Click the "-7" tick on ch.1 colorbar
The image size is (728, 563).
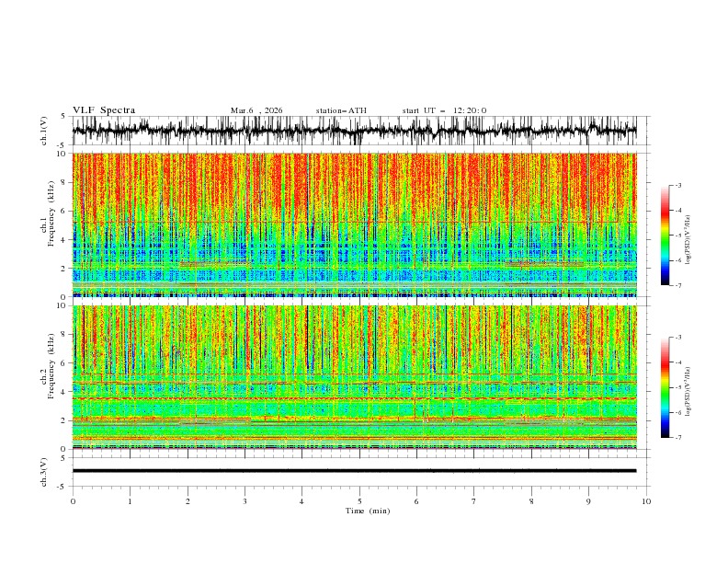click(677, 285)
